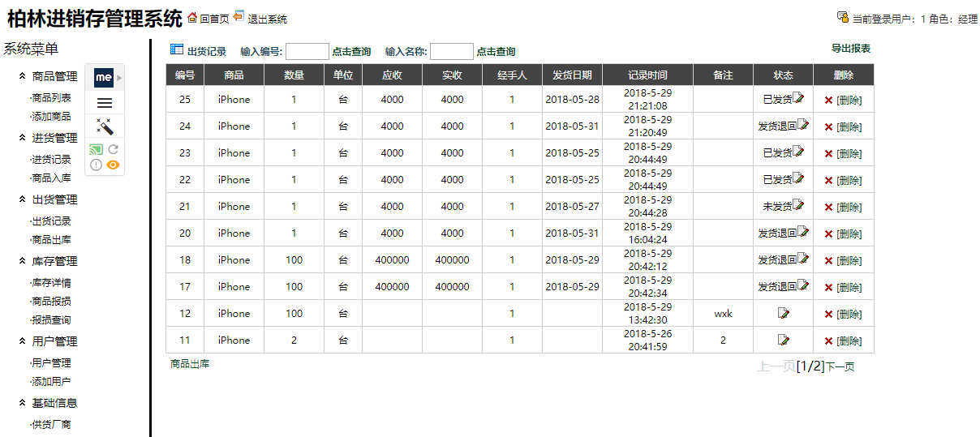Viewport: 980px width, 437px height.
Task: Open 供货厂商 in sidebar menu
Action: (51, 424)
